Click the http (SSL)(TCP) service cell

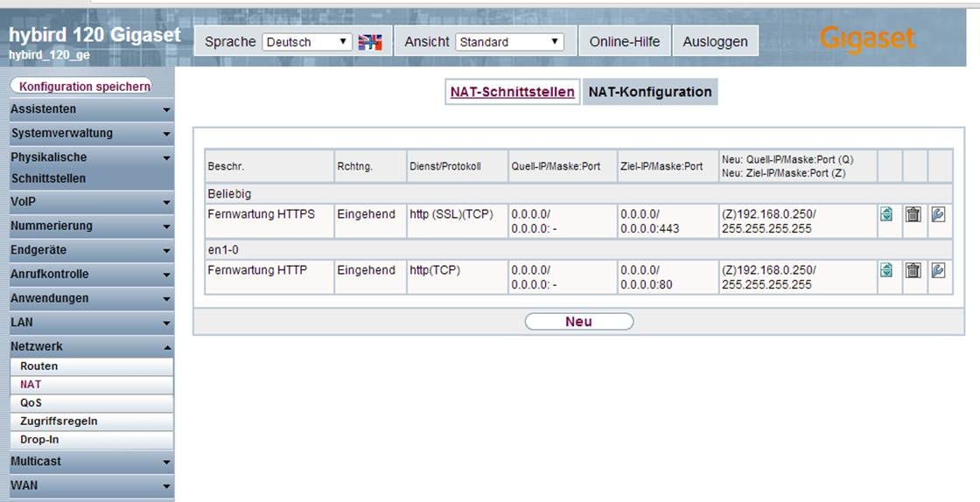point(457,221)
